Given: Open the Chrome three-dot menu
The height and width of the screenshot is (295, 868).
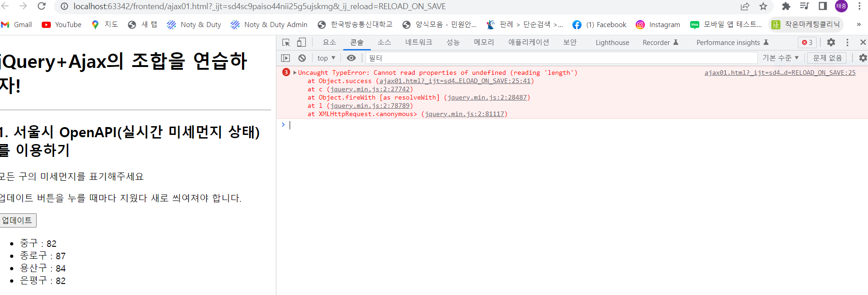Looking at the screenshot, I should tap(859, 6).
